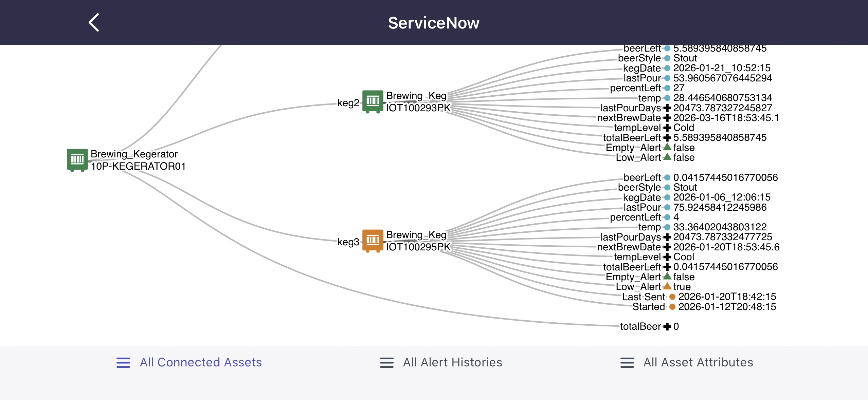Click the nextBrewDate value 2026-01-20T18:53:45.6
This screenshot has height=400, width=868.
[x=726, y=247]
